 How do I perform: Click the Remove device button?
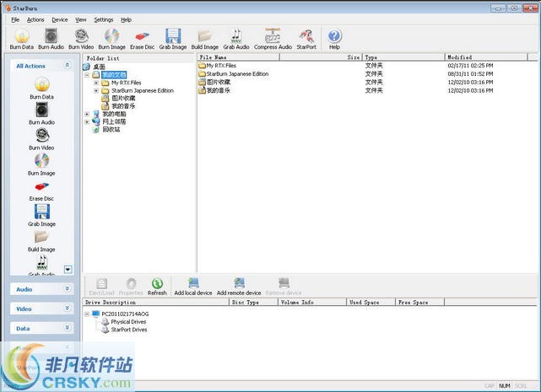284,287
